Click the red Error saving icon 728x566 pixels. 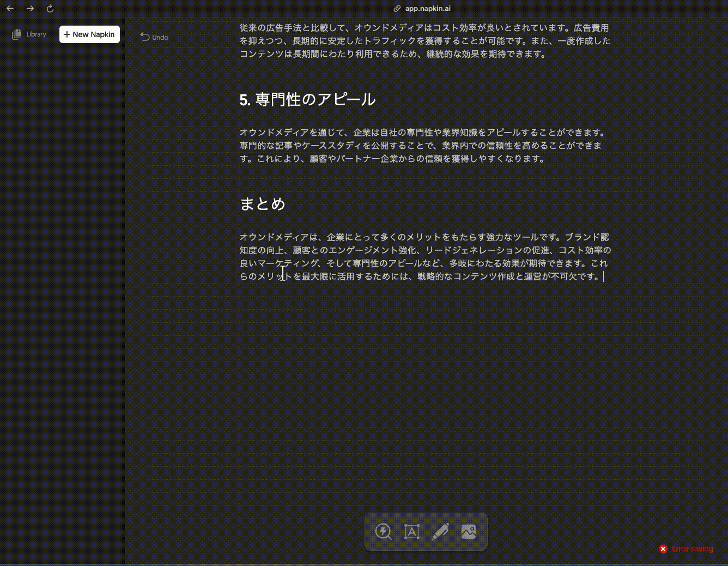tap(663, 549)
